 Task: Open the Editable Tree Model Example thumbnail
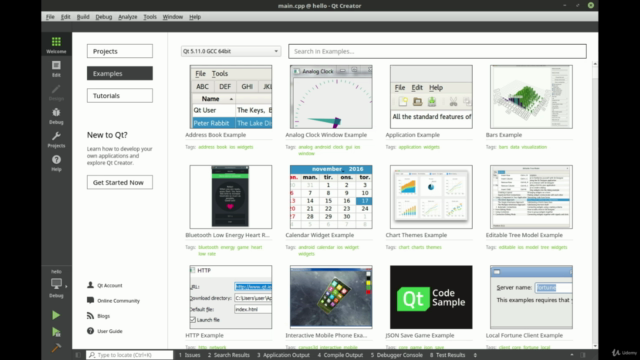click(x=531, y=197)
